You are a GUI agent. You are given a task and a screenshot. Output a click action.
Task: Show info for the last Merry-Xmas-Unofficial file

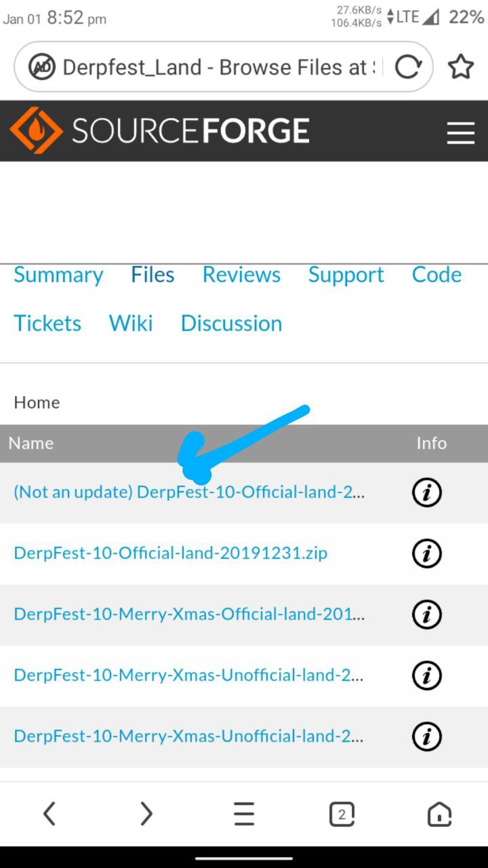(427, 737)
